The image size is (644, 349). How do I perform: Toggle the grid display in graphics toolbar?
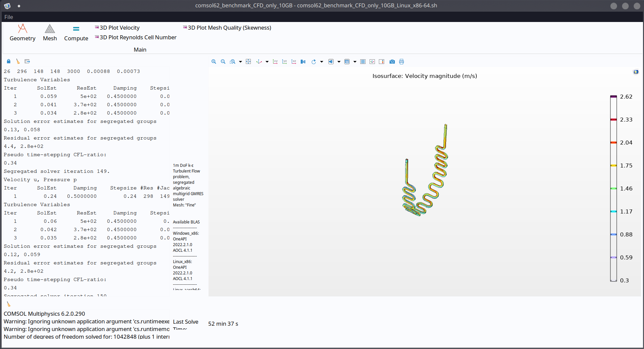363,62
